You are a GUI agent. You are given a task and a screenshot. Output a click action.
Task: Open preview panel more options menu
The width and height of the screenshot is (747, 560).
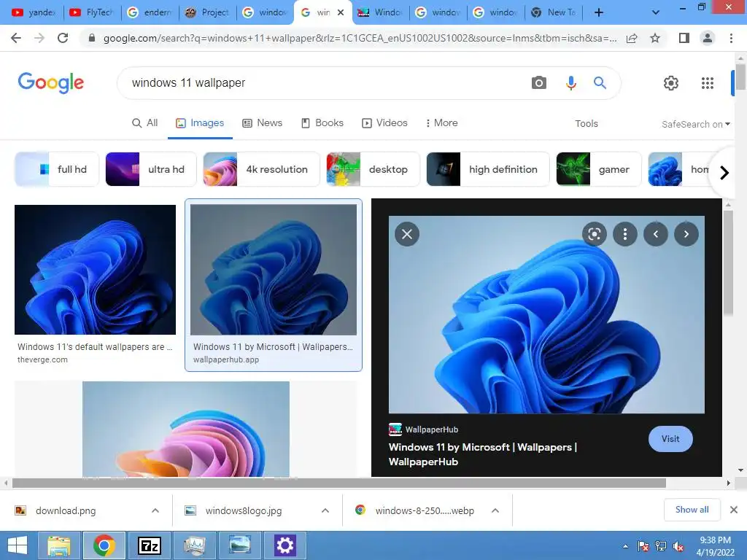(625, 234)
